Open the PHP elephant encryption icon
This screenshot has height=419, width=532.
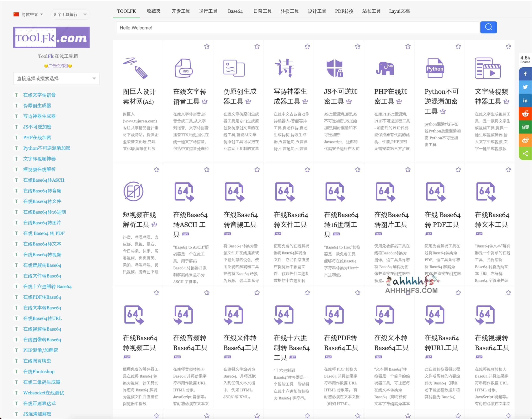coord(385,68)
